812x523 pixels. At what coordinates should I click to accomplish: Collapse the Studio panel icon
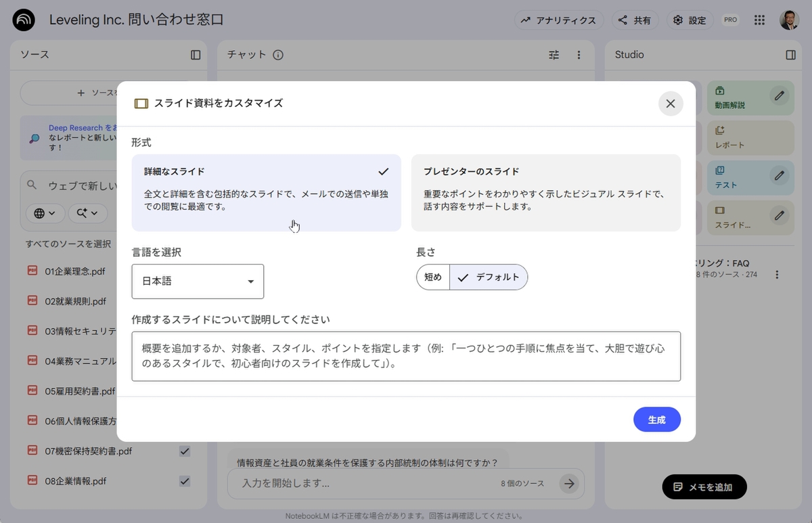point(790,55)
